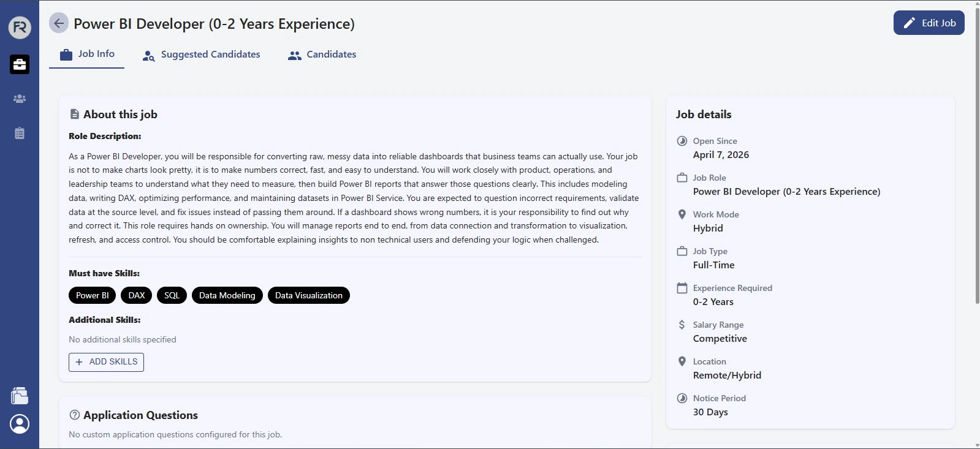Open the Candidates tab
This screenshot has height=449, width=980.
click(322, 55)
